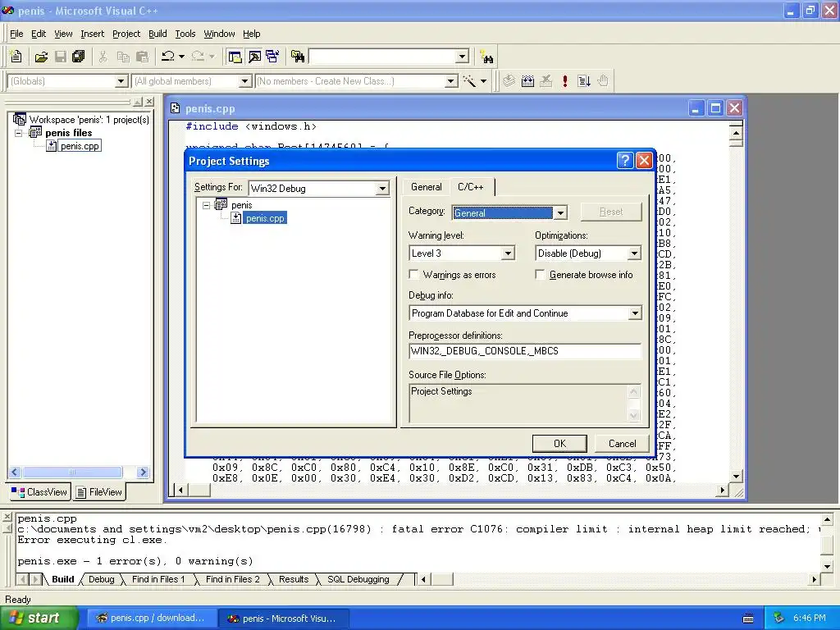The width and height of the screenshot is (840, 630).
Task: Click the Save All icon
Action: [x=79, y=57]
